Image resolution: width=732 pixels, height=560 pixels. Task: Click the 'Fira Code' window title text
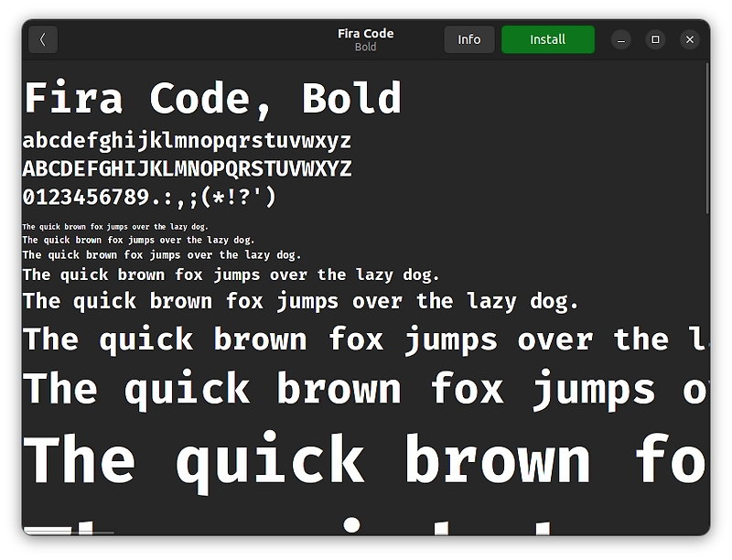click(x=365, y=34)
